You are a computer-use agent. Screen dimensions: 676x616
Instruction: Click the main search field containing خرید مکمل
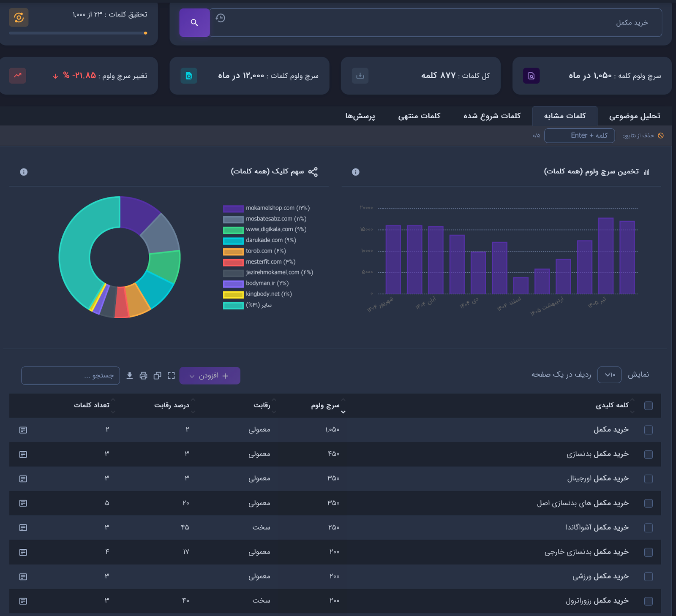tap(436, 22)
